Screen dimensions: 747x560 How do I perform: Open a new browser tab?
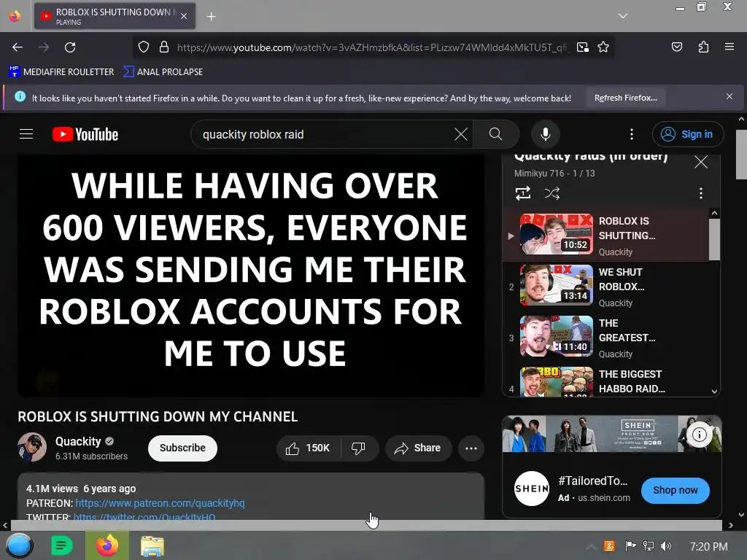coord(211,17)
